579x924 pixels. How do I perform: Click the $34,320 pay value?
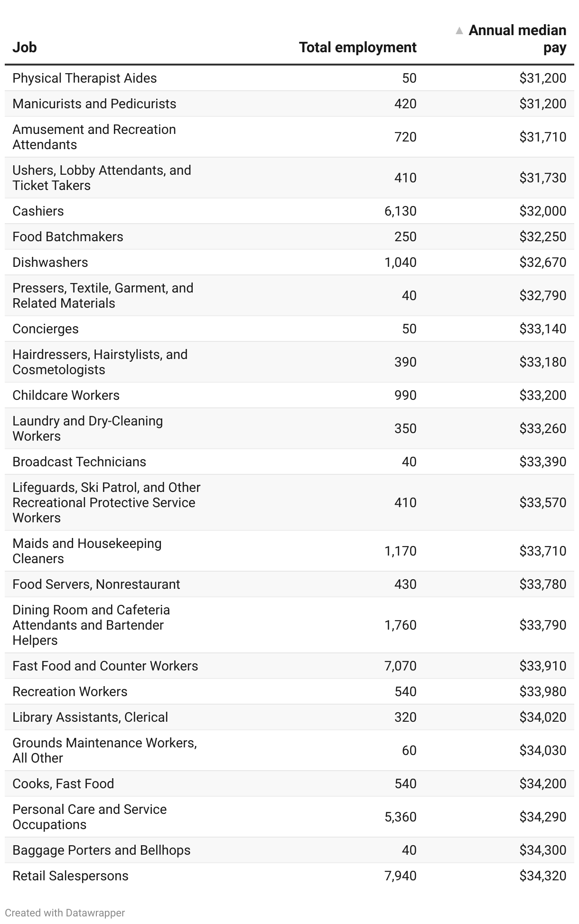pyautogui.click(x=543, y=876)
